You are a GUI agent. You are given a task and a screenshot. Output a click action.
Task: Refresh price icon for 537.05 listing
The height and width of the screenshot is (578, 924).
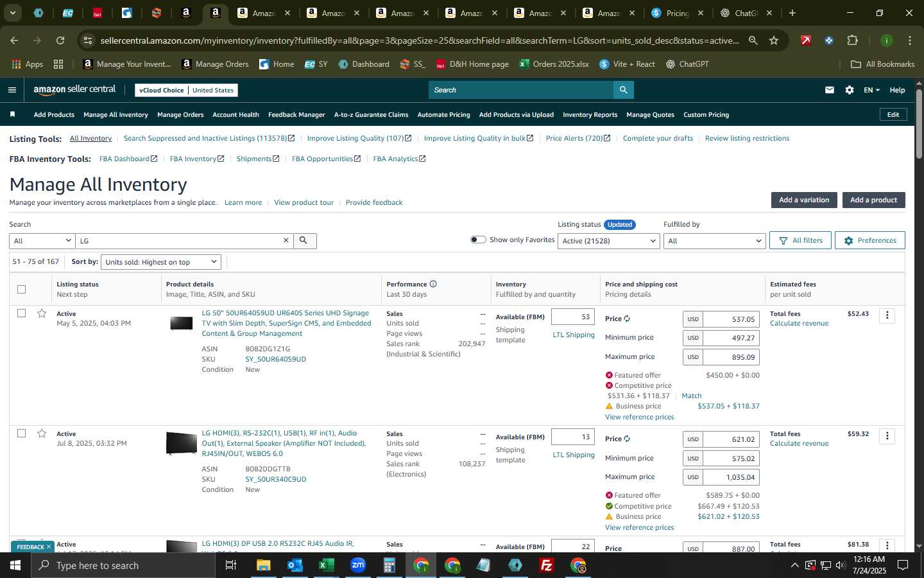(627, 319)
